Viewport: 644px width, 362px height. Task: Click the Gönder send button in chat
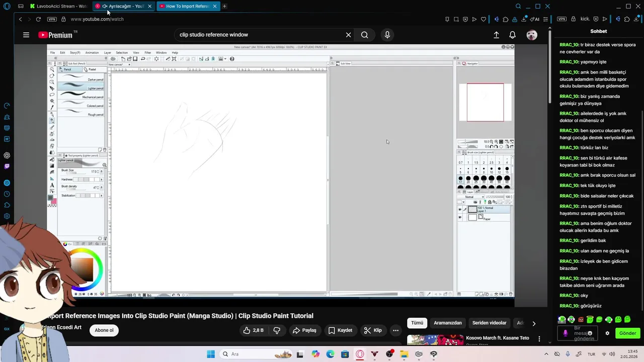pyautogui.click(x=627, y=333)
